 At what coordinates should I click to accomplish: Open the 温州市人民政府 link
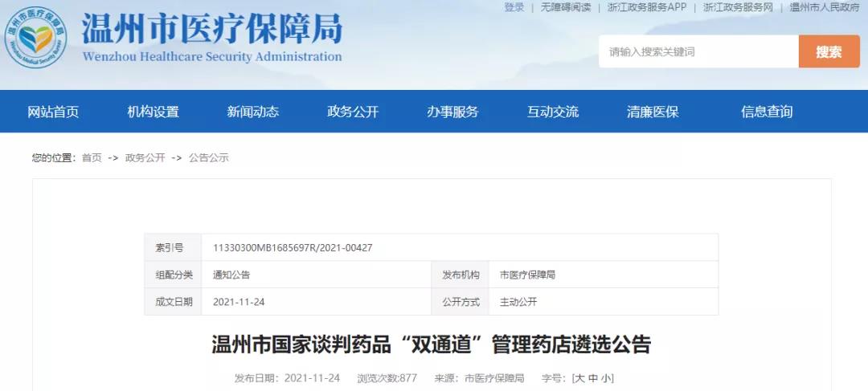pyautogui.click(x=824, y=7)
